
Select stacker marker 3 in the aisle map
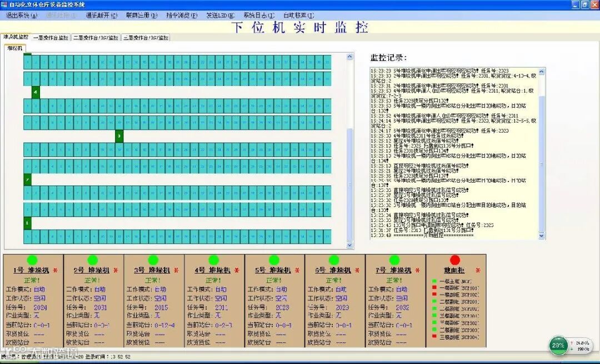tap(119, 136)
